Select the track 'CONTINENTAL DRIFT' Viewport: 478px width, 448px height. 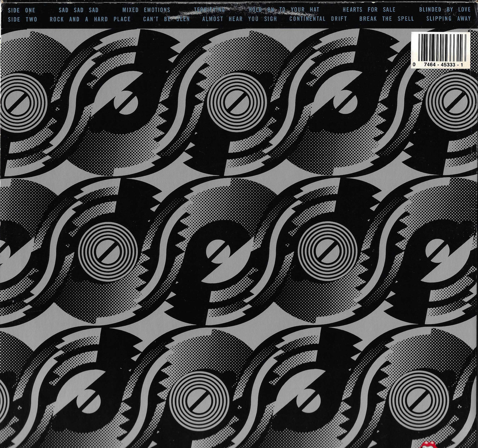pyautogui.click(x=318, y=19)
